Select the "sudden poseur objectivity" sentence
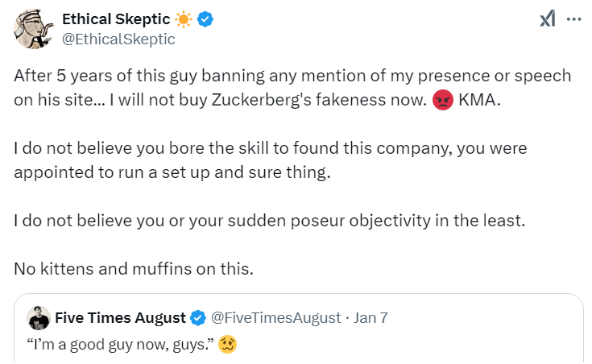Screen dimensions: 592x364 click(269, 219)
